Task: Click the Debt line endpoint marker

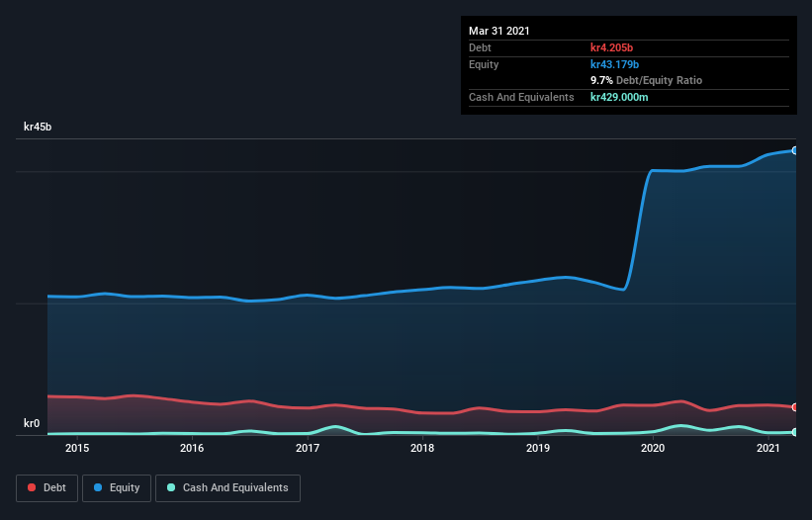Action: 795,407
